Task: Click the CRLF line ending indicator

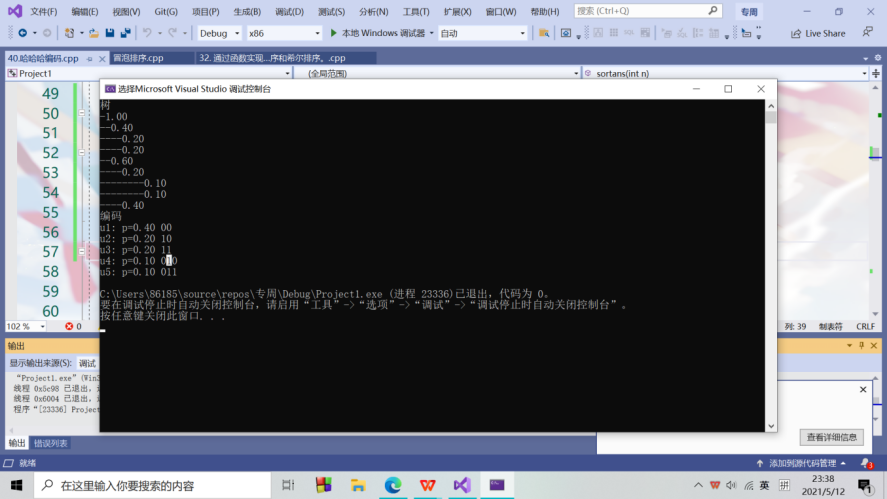Action: pos(866,326)
